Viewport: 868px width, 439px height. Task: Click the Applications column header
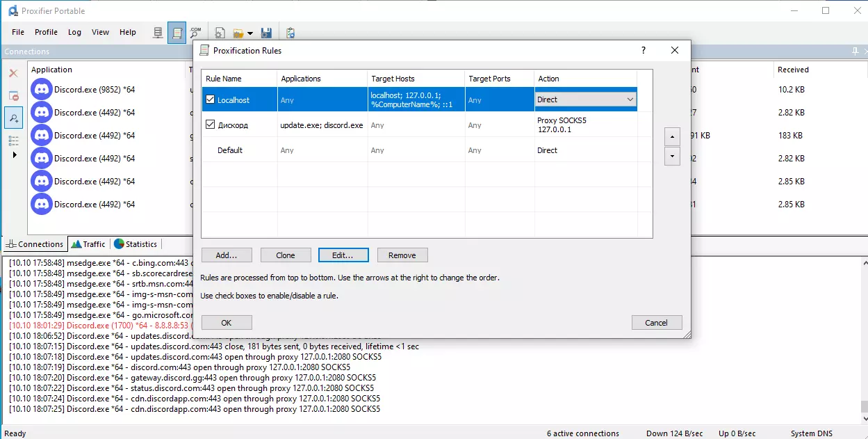(x=322, y=79)
